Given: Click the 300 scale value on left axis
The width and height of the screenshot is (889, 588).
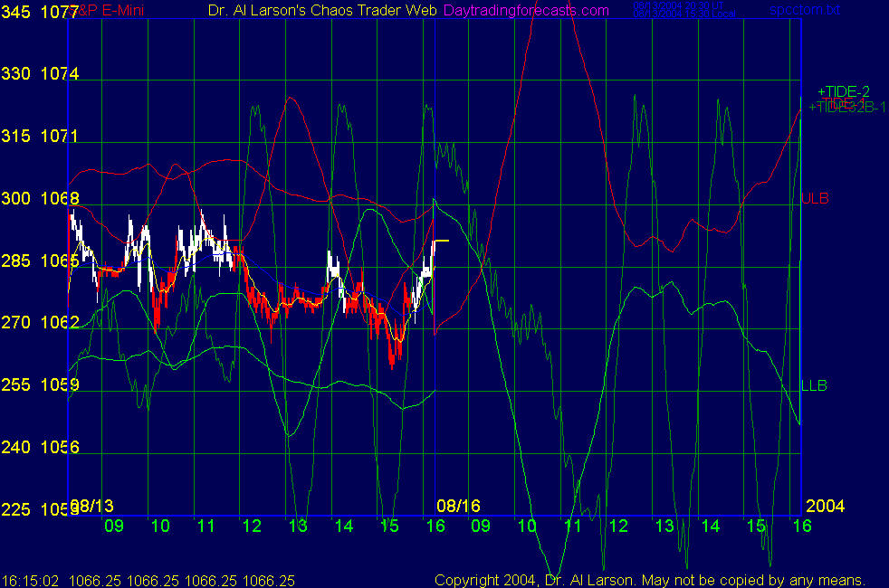Looking at the screenshot, I should (16, 198).
